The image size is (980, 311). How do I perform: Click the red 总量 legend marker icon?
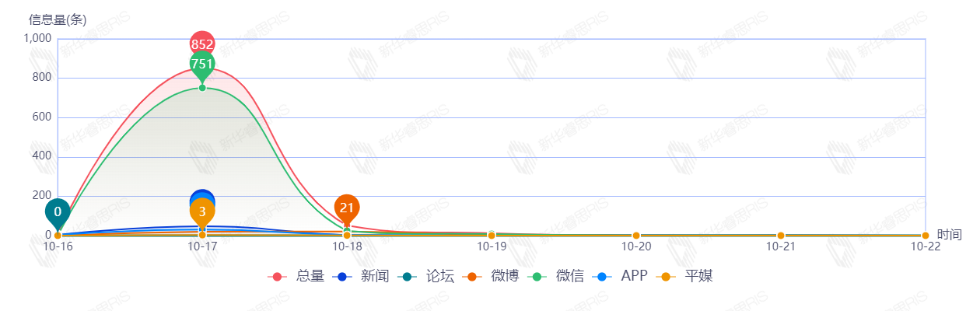tap(278, 276)
